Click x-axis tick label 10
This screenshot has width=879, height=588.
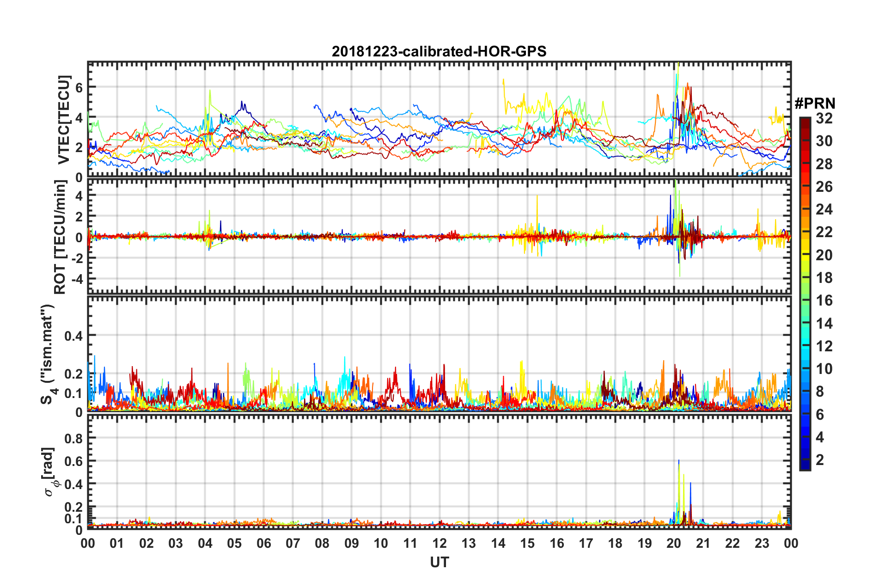pyautogui.click(x=381, y=543)
